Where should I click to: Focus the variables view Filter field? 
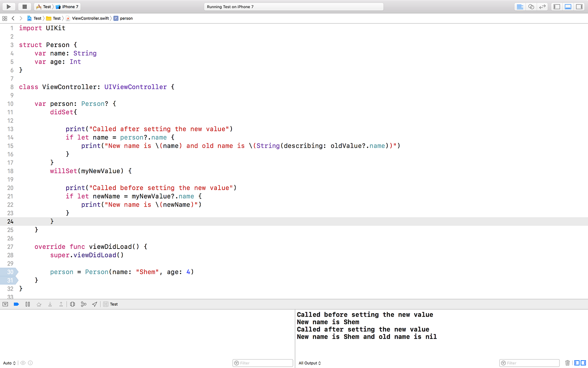click(263, 363)
